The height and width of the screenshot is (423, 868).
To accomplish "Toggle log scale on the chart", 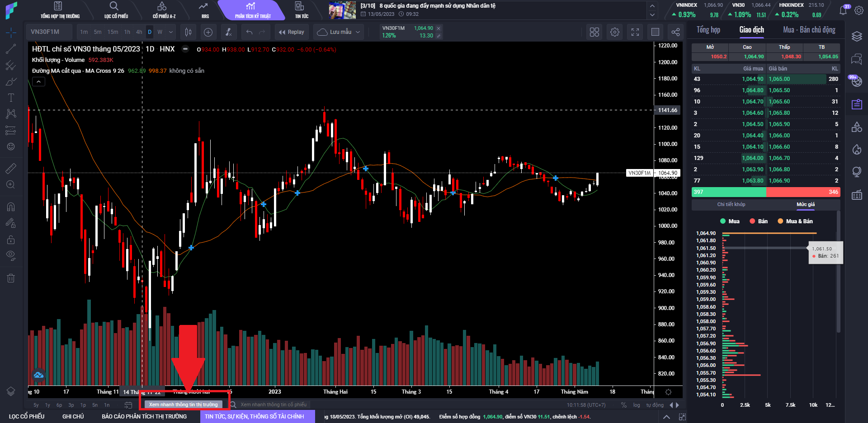I will click(637, 405).
